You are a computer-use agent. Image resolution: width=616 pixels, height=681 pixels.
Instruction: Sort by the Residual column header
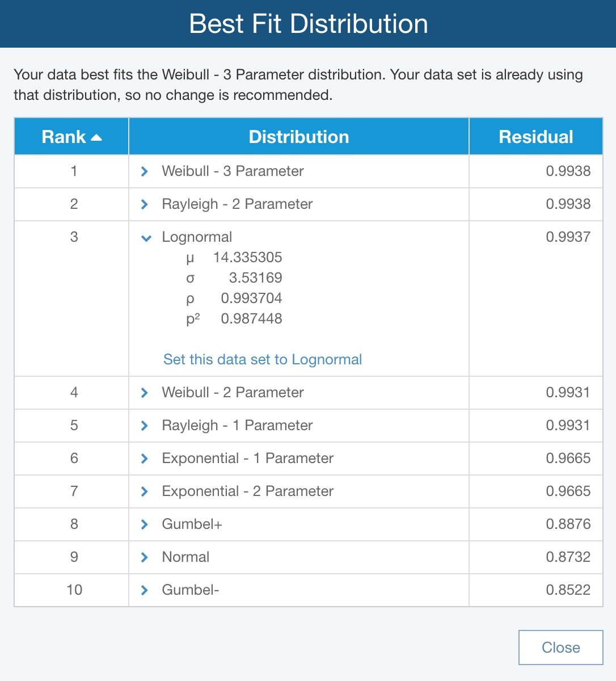point(535,137)
